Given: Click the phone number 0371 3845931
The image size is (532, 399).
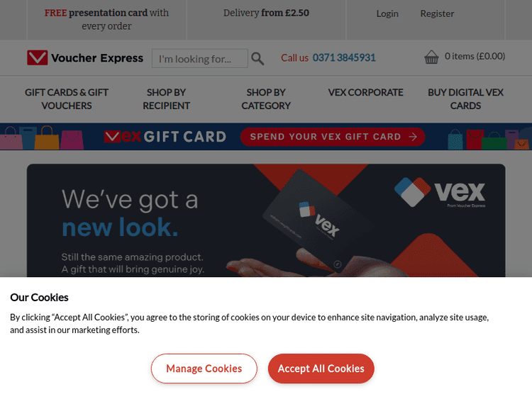Looking at the screenshot, I should pyautogui.click(x=344, y=57).
